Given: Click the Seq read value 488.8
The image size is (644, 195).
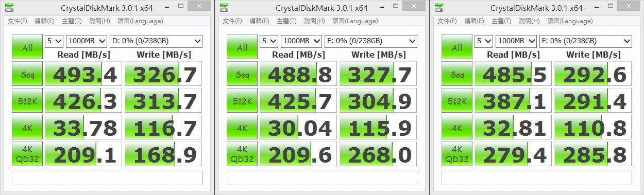Looking at the screenshot, I should click(x=298, y=74).
